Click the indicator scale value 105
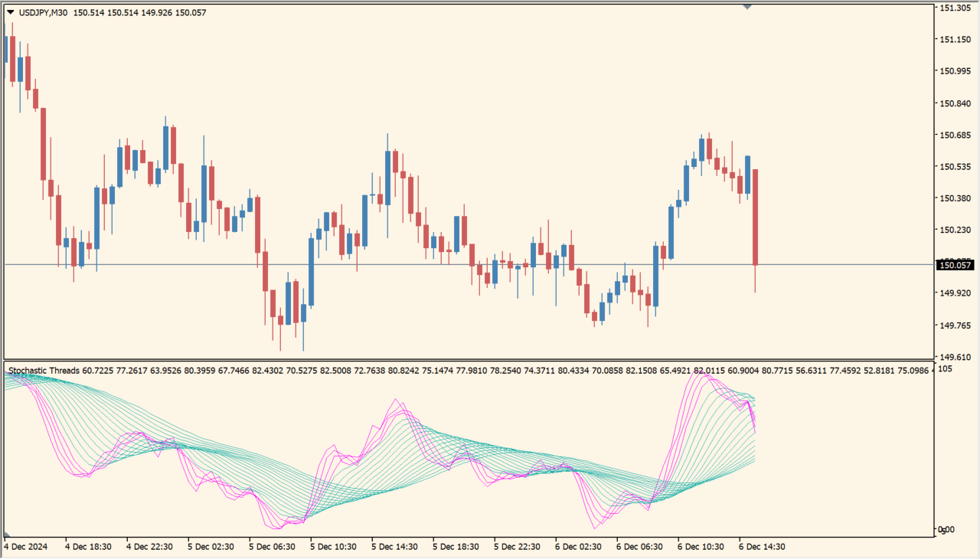 click(x=946, y=368)
